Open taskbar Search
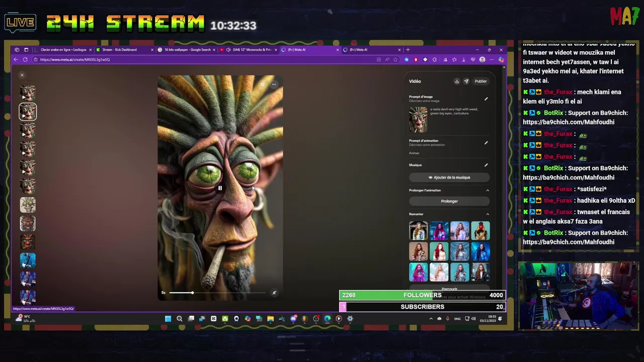Screen dimensions: 644x362 point(180,318)
